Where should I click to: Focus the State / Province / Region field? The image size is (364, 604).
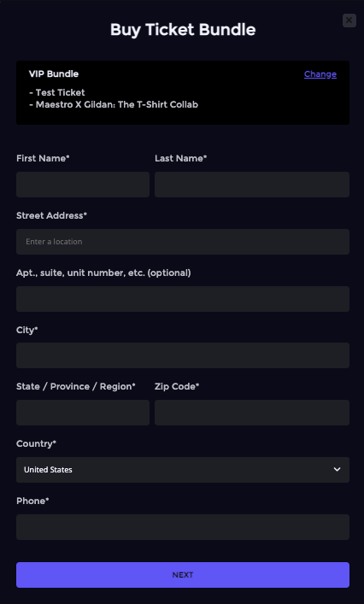click(x=83, y=413)
